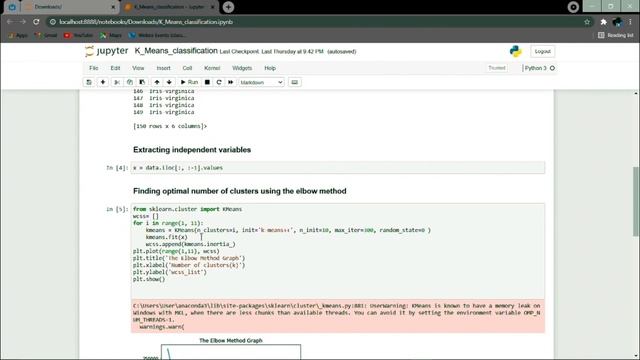Open the cell type dropdown showing Markdown
The image size is (640, 360).
[261, 82]
